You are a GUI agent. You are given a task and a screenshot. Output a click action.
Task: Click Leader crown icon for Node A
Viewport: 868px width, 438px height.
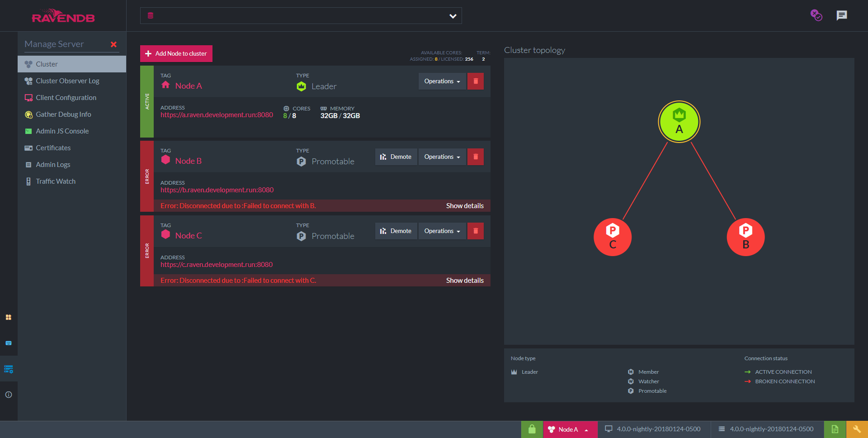[302, 86]
